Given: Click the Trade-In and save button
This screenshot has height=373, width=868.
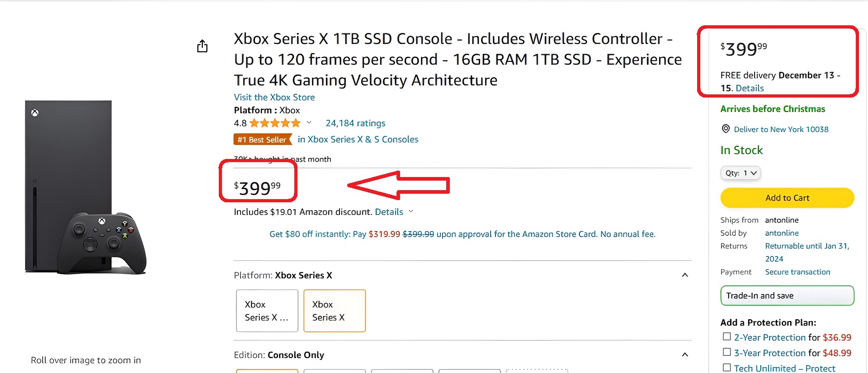Looking at the screenshot, I should point(787,296).
